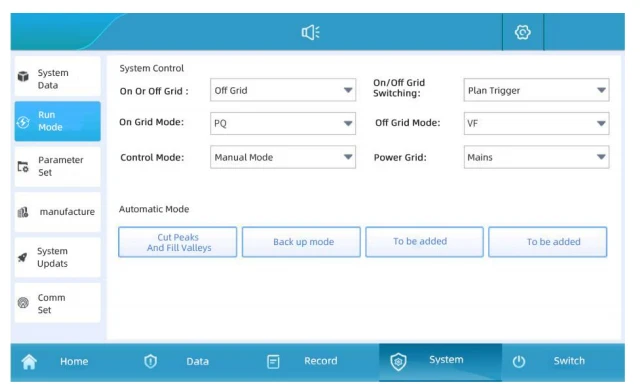The width and height of the screenshot is (640, 391).
Task: Click the Comm Set signal icon
Action: (23, 302)
